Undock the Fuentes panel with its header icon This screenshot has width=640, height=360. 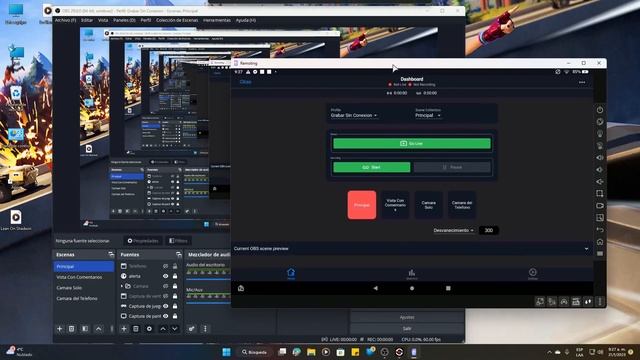pyautogui.click(x=178, y=254)
